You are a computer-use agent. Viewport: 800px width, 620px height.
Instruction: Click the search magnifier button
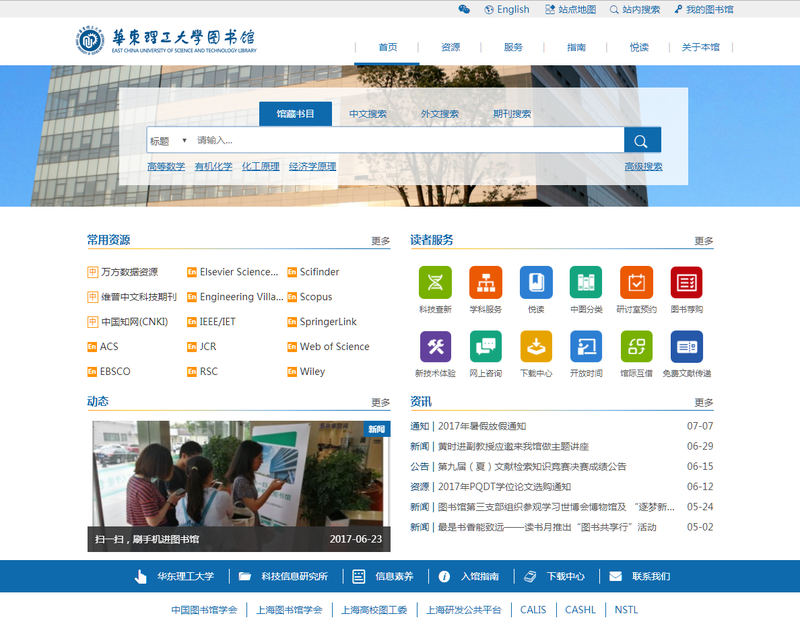click(x=642, y=141)
